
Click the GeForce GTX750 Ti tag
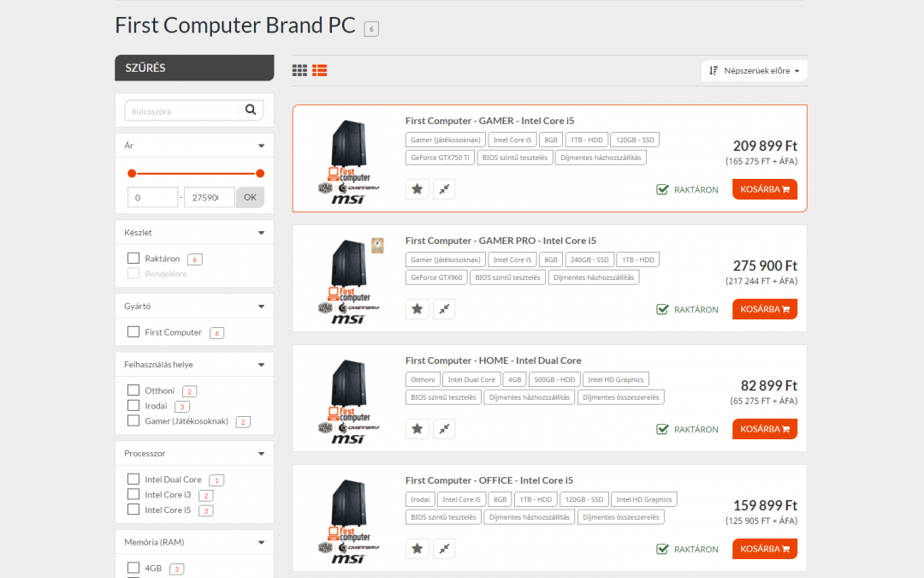(441, 158)
